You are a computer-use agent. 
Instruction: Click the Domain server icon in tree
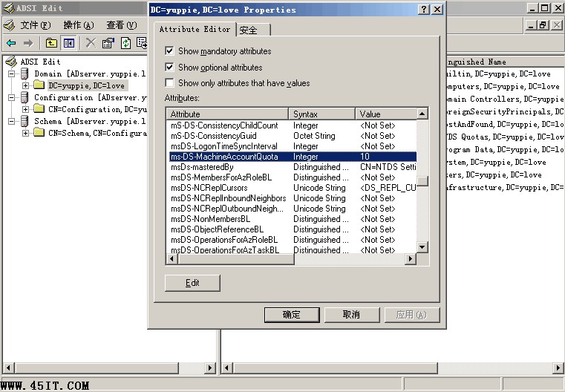[25, 73]
